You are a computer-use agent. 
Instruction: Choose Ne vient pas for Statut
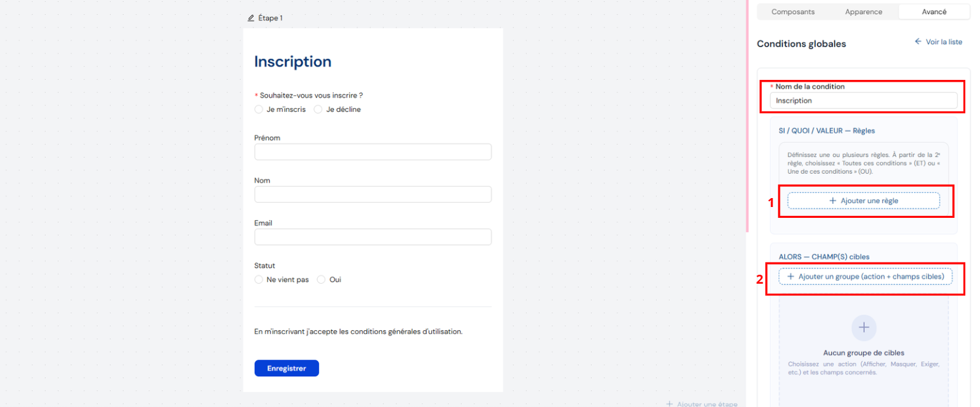258,280
